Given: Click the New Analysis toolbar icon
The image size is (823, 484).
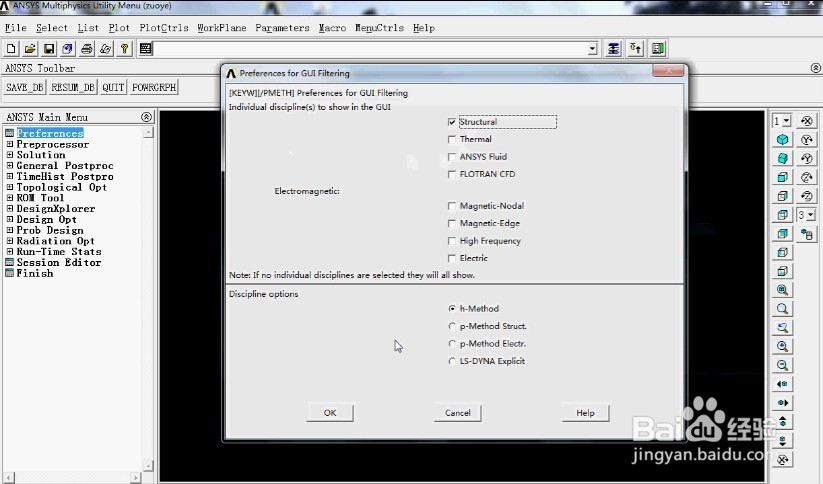Looking at the screenshot, I should tap(11, 49).
